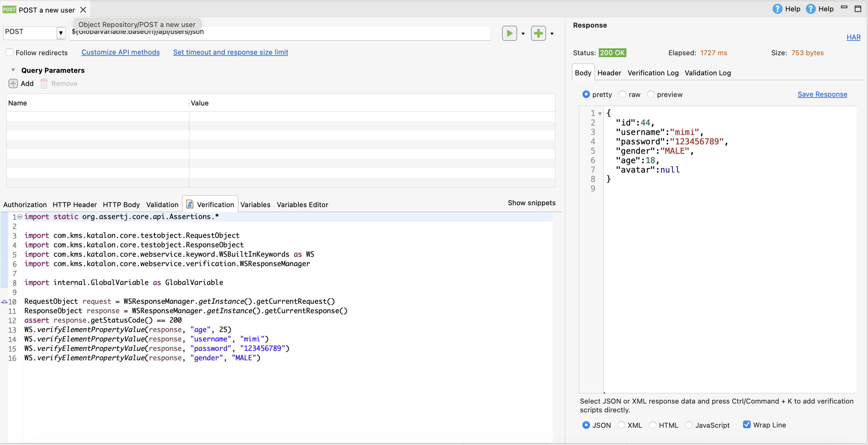868x445 pixels.
Task: Select the XML format radio button
Action: pyautogui.click(x=621, y=425)
